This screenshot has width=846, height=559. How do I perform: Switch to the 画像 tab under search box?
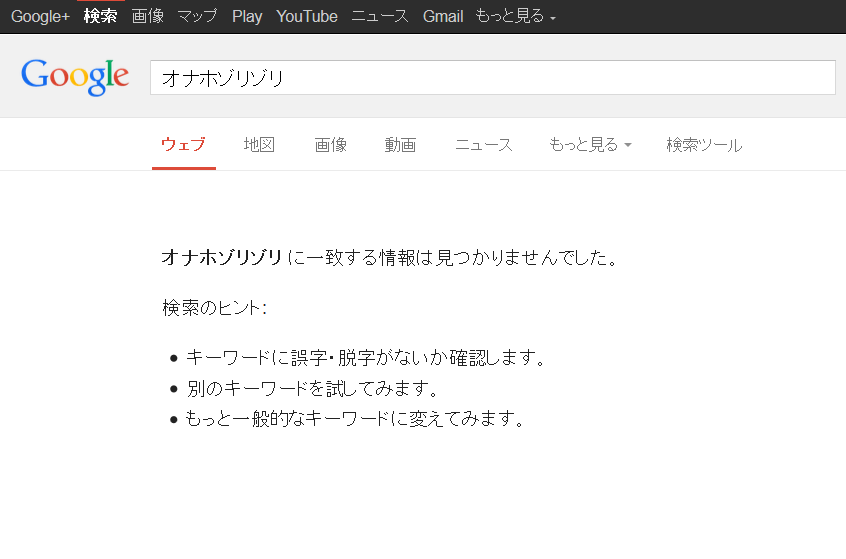(330, 145)
